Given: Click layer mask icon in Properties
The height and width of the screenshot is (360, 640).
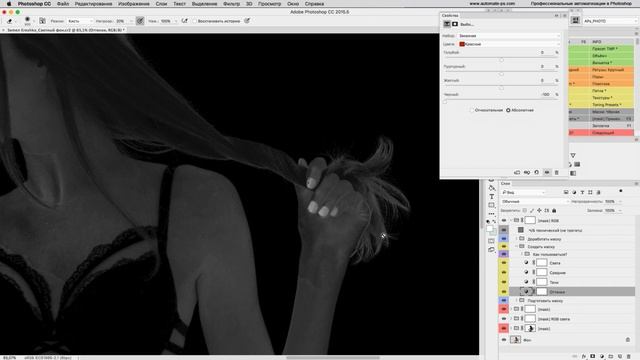Looking at the screenshot, I should click(x=455, y=24).
